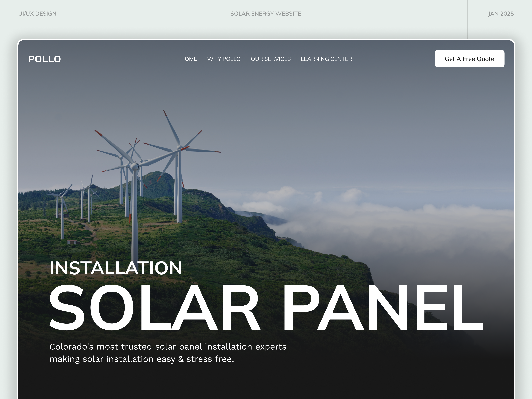Click the POLLO logo
The image size is (532, 399).
[x=45, y=59]
